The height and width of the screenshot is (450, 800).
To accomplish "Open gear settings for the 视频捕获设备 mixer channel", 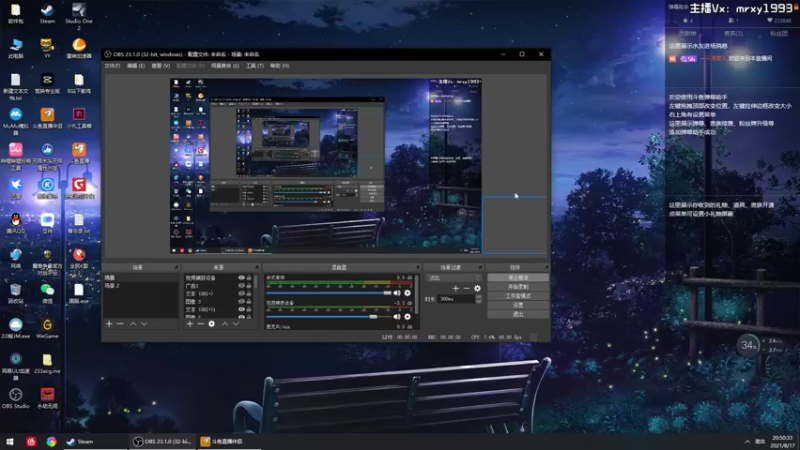I will 407,317.
